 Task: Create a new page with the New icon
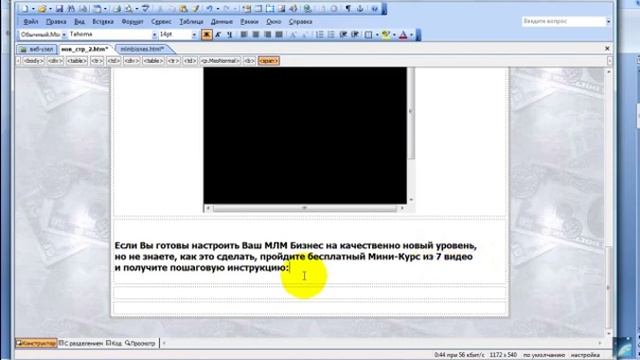(25, 9)
